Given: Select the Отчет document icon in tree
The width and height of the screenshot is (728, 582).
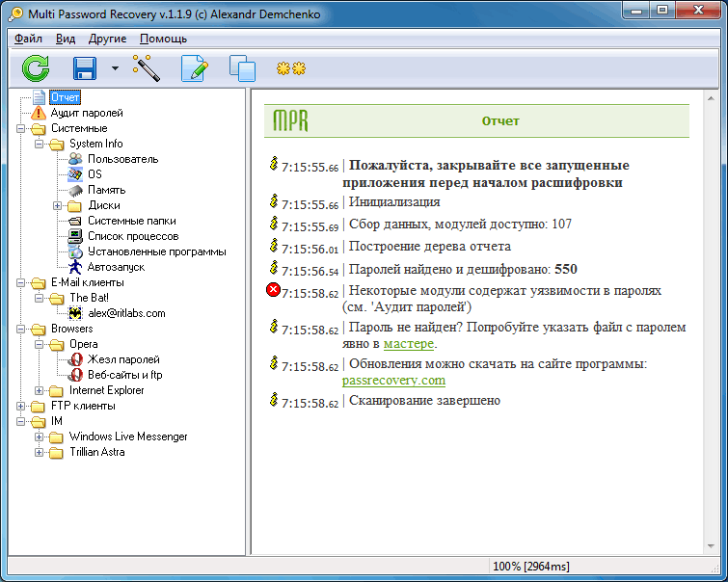Looking at the screenshot, I should (x=39, y=97).
